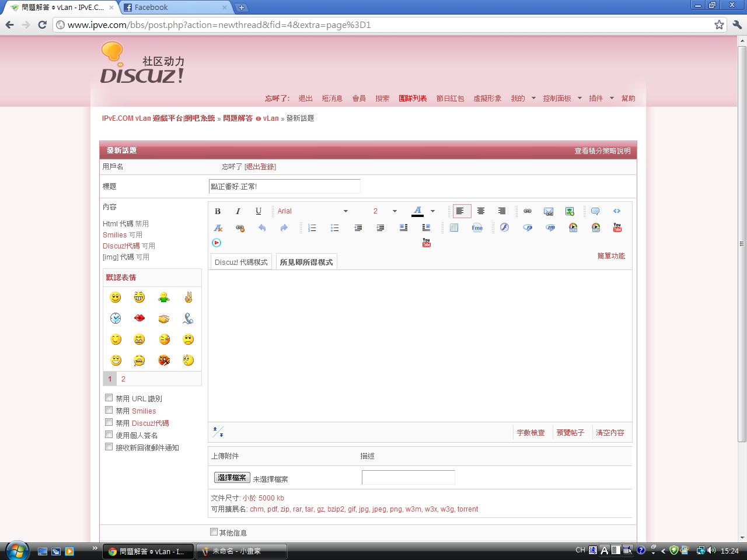Remove link using the unlink icon

240,228
